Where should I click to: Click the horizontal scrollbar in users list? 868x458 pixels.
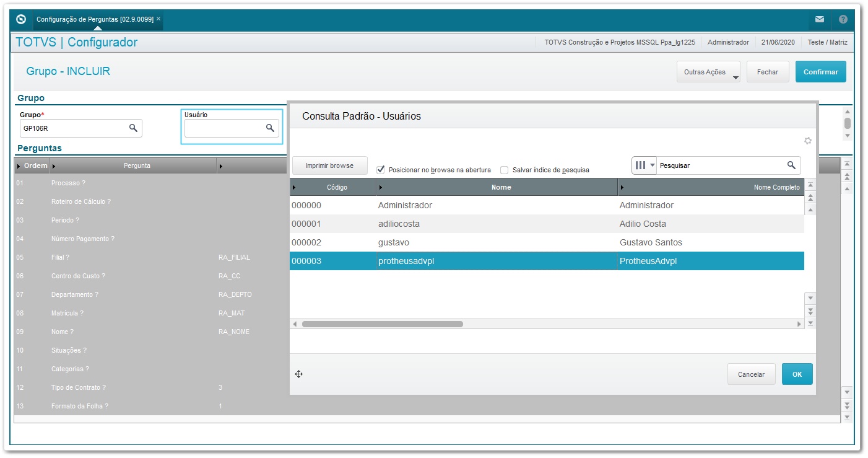coord(382,324)
